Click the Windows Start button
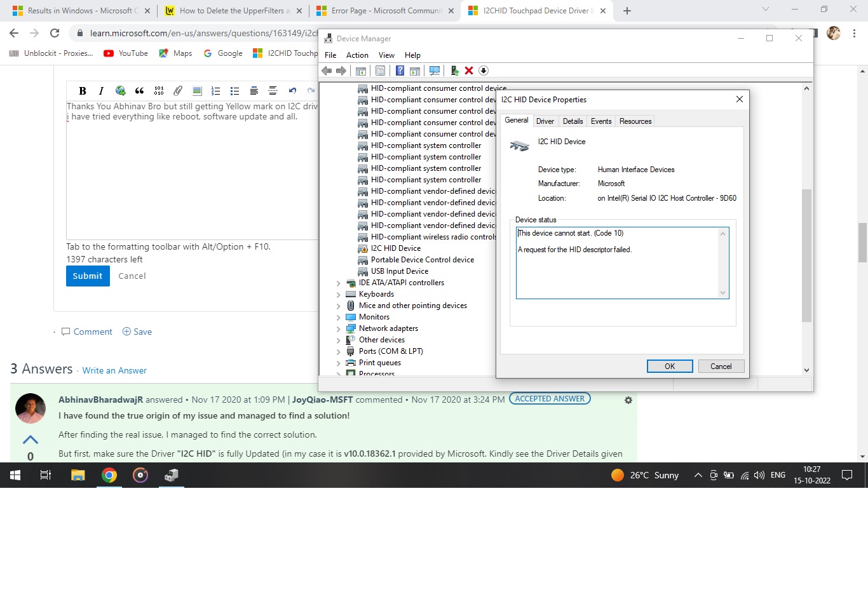868x592 pixels. (x=15, y=475)
